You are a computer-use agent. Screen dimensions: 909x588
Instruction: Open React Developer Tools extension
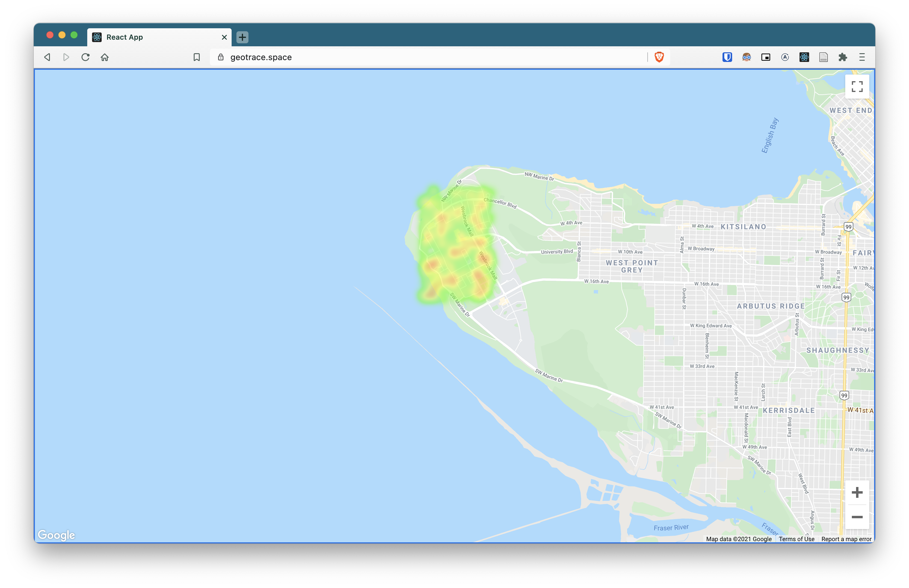pyautogui.click(x=804, y=57)
